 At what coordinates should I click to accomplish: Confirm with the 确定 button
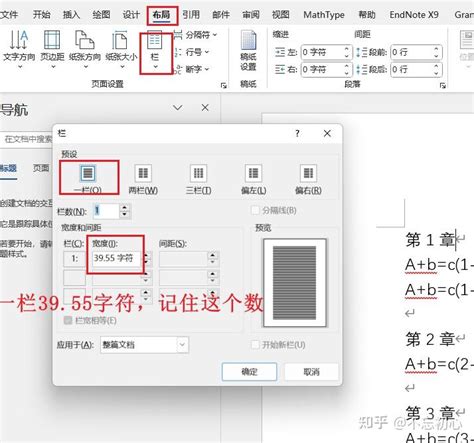249,372
